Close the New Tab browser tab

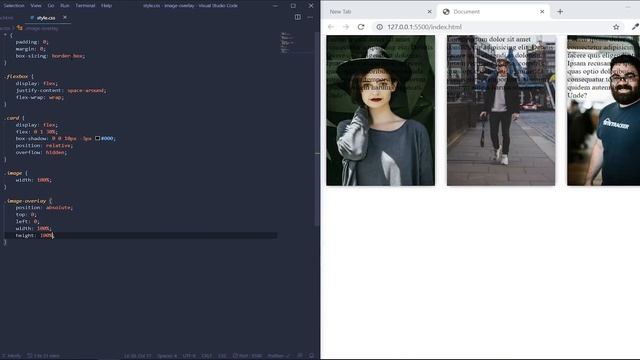[429, 12]
